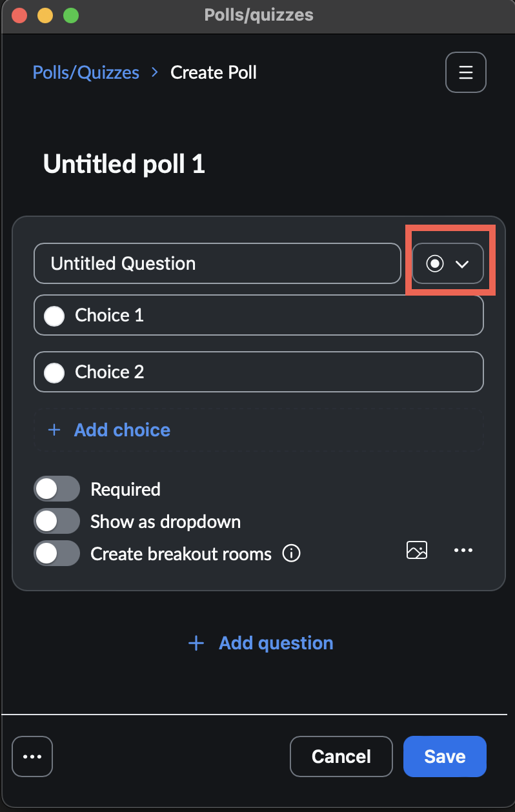
Task: Open the question options ellipsis menu
Action: click(x=463, y=550)
